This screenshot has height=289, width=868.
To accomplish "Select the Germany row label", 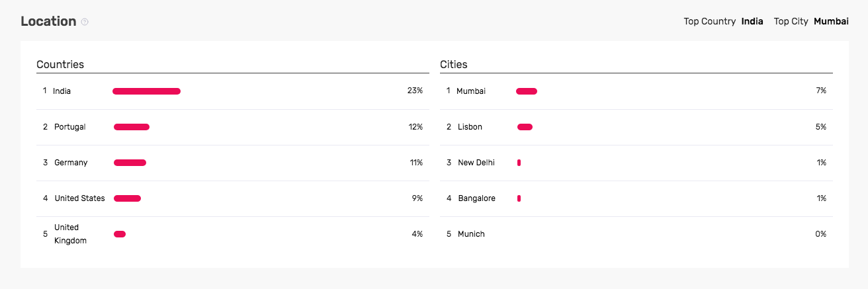I will coord(71,163).
